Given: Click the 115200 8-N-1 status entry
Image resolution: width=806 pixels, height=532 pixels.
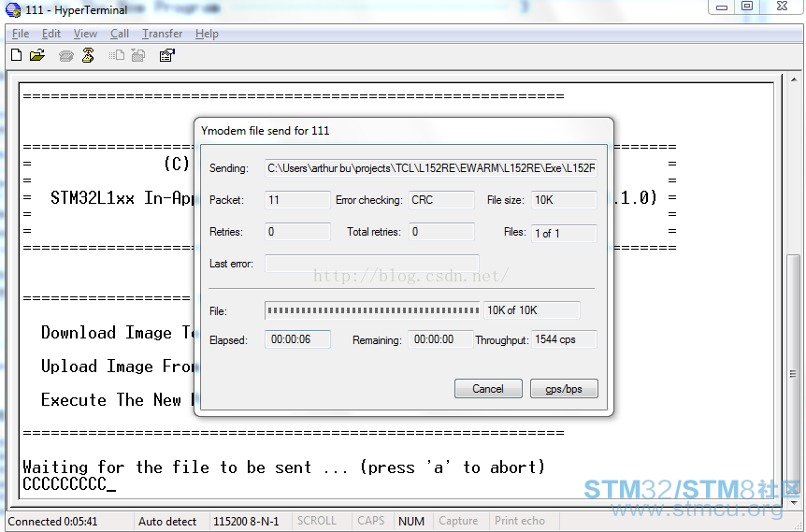Looking at the screenshot, I should coord(246,521).
